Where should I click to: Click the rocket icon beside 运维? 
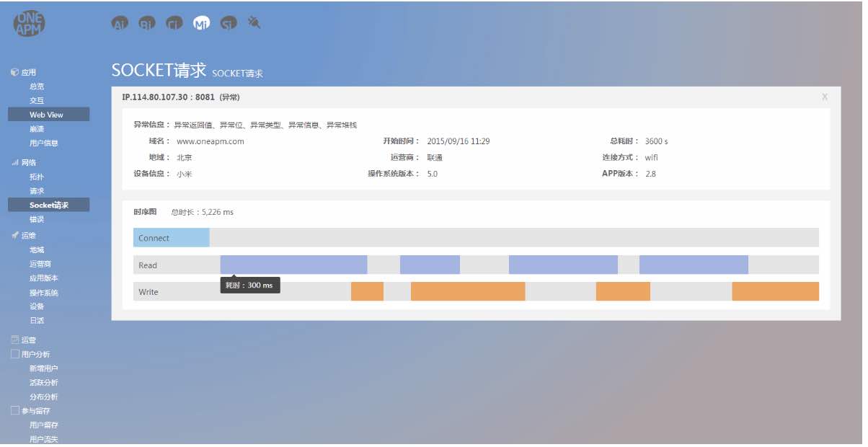14,236
